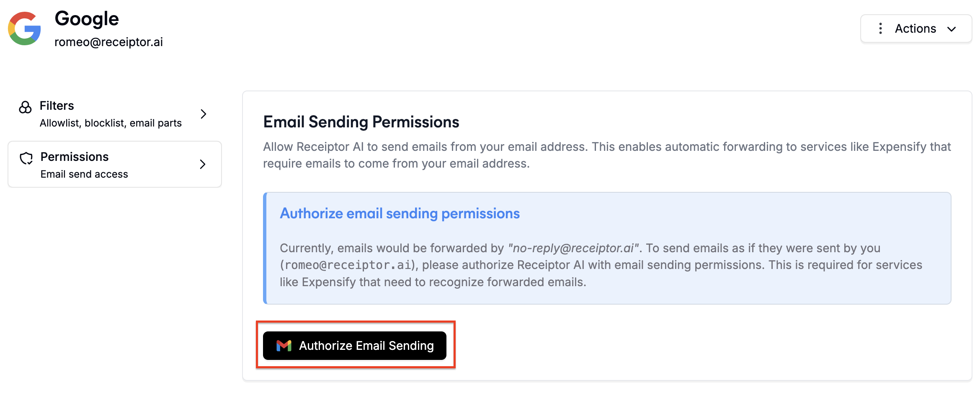Expand the Actions dropdown chevron

(x=952, y=29)
